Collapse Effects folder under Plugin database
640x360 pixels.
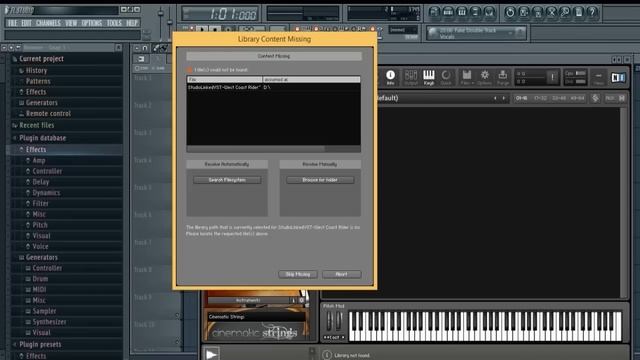(36, 150)
